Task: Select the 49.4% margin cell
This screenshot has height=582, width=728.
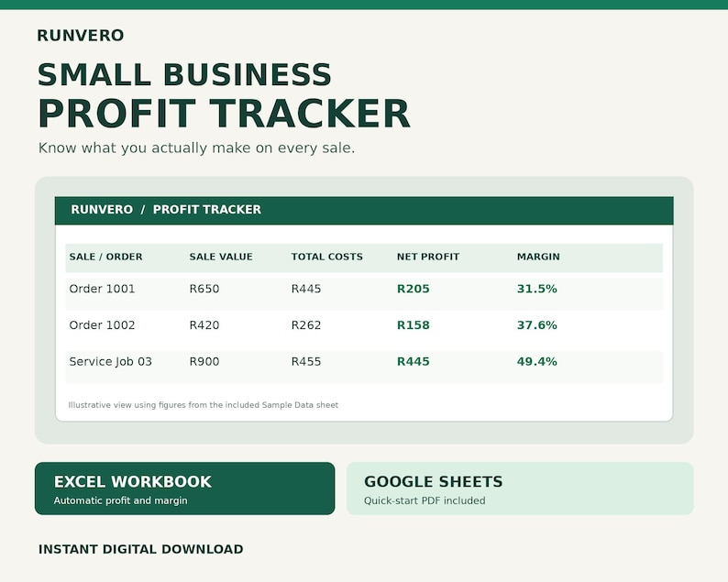Action: [x=536, y=361]
